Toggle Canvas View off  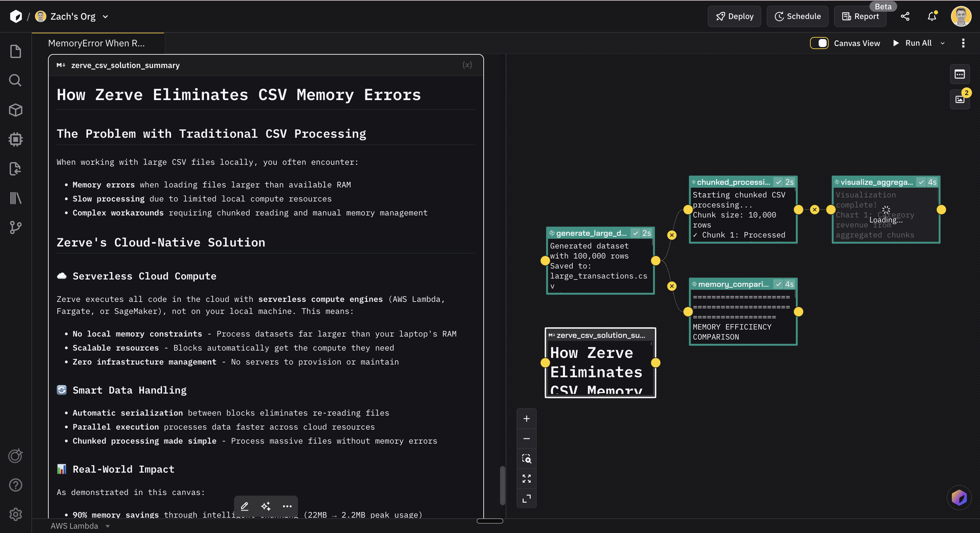point(819,43)
